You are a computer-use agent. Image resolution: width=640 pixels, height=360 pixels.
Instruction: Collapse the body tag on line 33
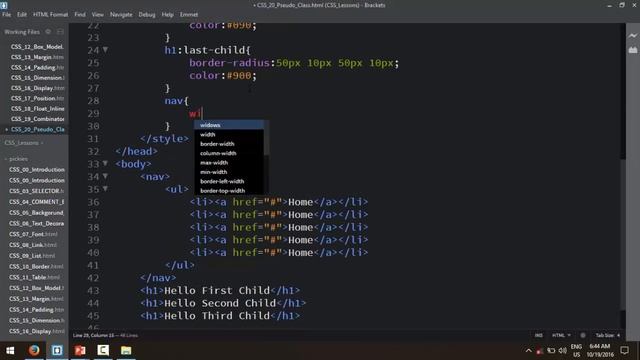(x=105, y=164)
